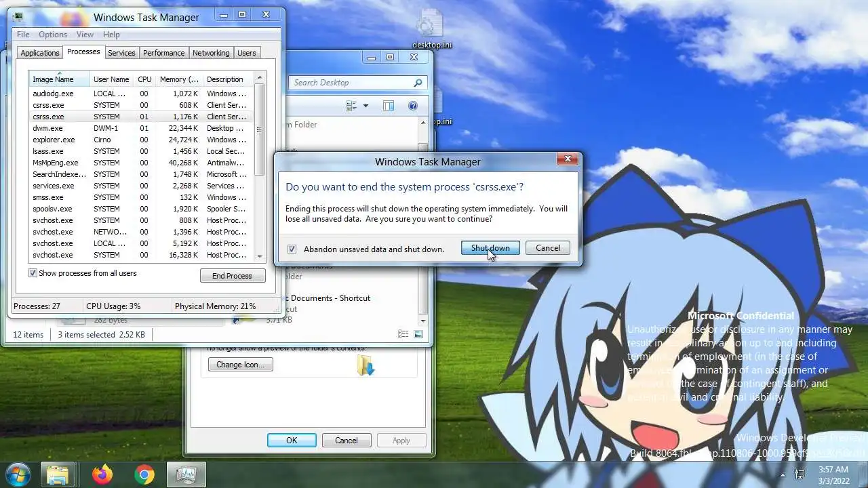868x488 pixels.
Task: Select the services.exe process
Action: (142, 186)
